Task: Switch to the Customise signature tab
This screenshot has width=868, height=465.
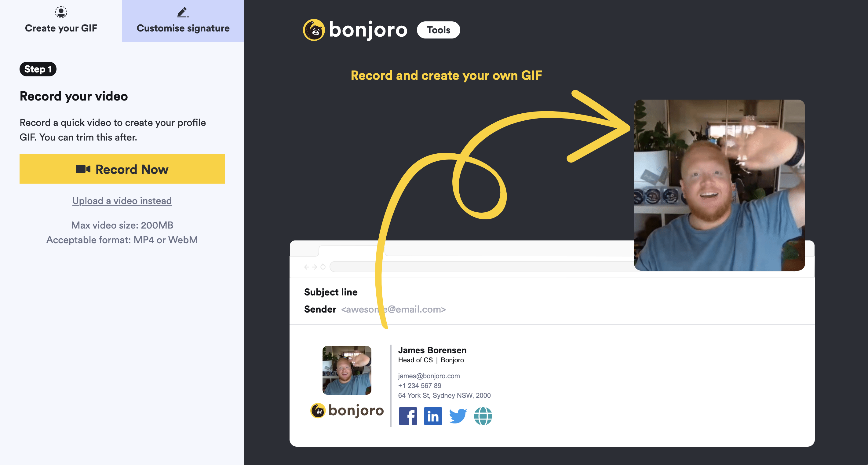Action: click(x=183, y=21)
